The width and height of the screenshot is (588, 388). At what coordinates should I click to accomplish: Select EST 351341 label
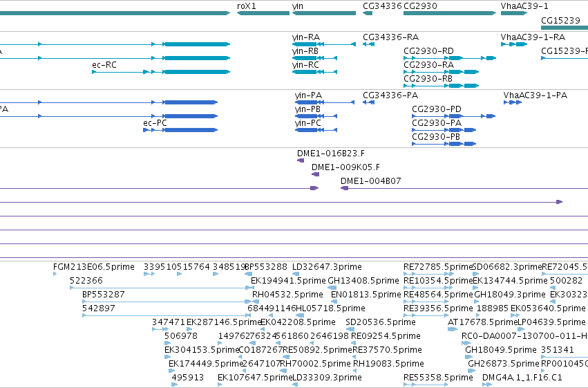(557, 350)
